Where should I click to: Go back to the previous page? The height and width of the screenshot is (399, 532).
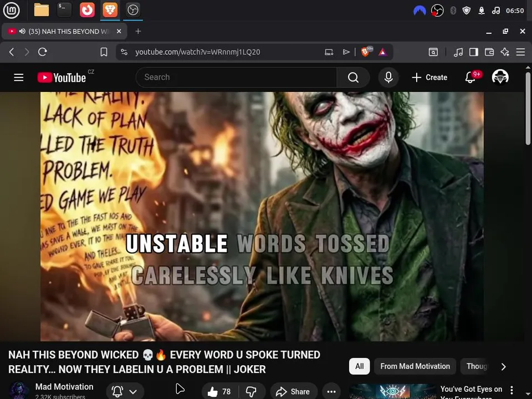click(x=12, y=52)
